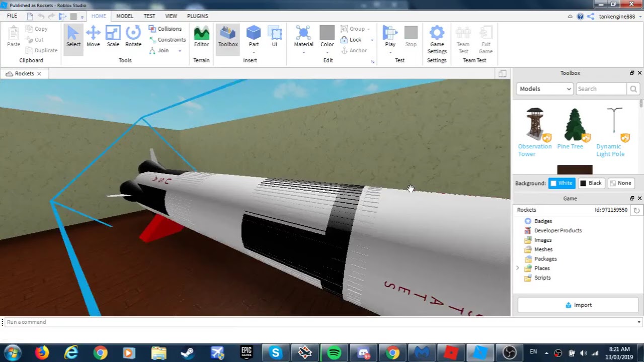This screenshot has width=644, height=362.
Task: Close the Rockets document tab
Action: pyautogui.click(x=39, y=73)
